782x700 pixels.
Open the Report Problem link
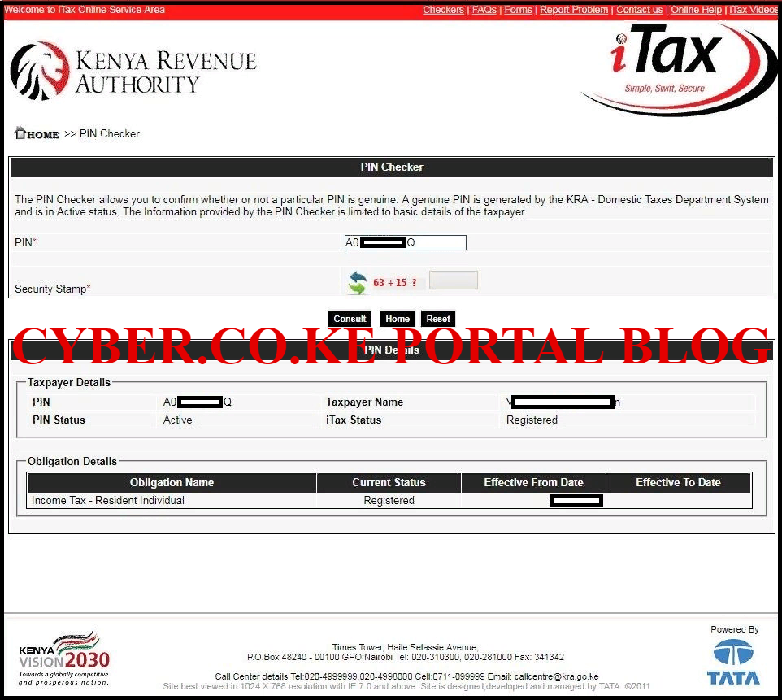pyautogui.click(x=574, y=10)
